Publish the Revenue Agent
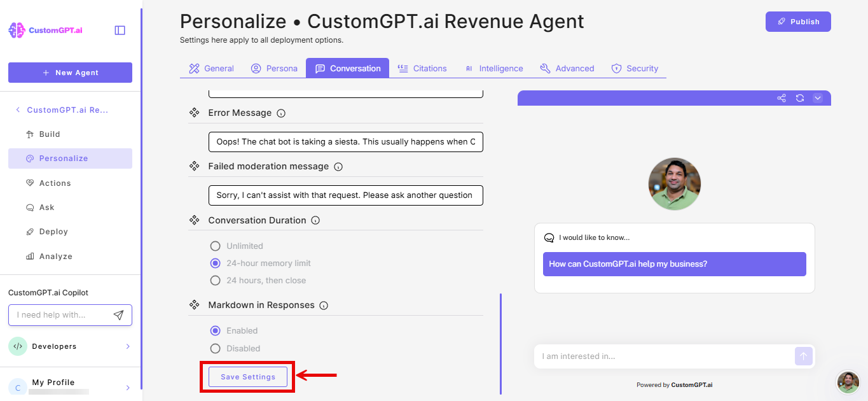The image size is (868, 401). point(798,21)
